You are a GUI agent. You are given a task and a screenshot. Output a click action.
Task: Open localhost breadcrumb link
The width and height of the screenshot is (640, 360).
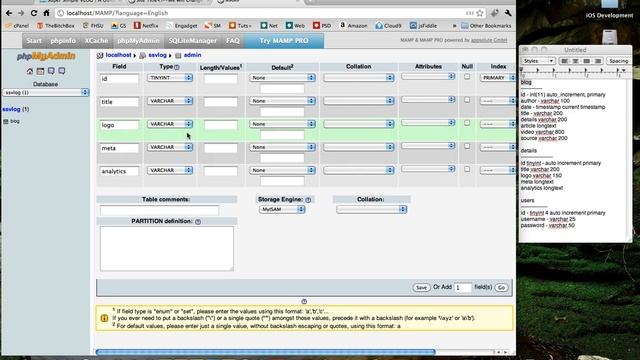pos(118,55)
